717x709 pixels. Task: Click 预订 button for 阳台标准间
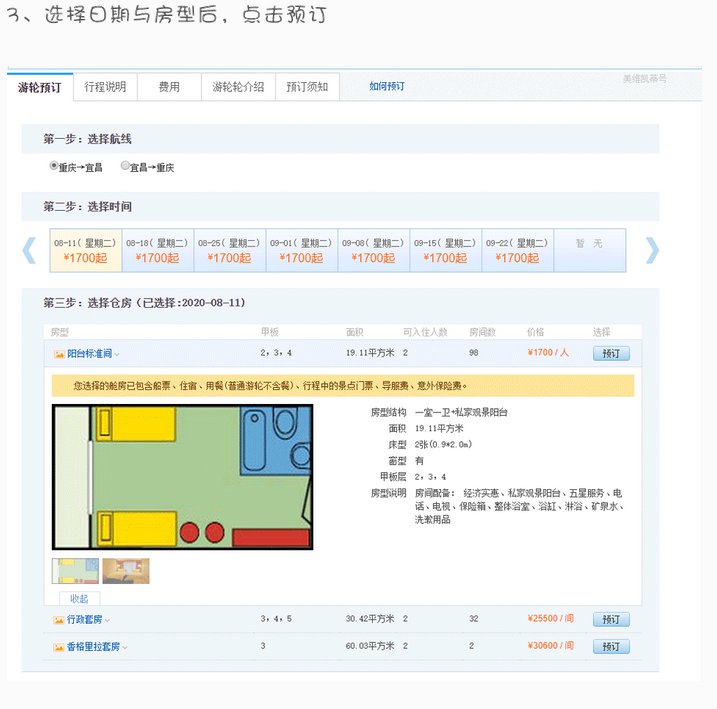click(x=611, y=353)
